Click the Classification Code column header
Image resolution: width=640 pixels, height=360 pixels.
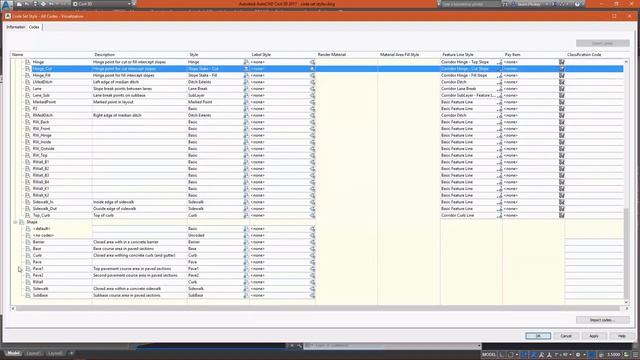pos(595,55)
